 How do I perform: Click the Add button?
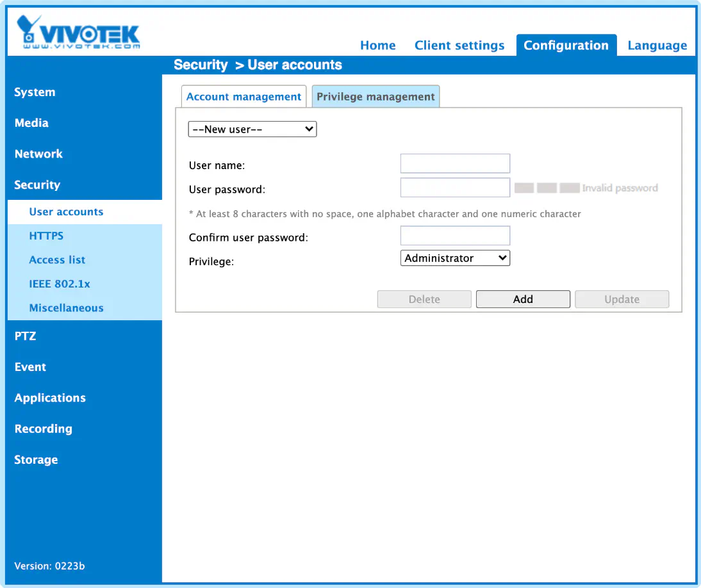523,299
